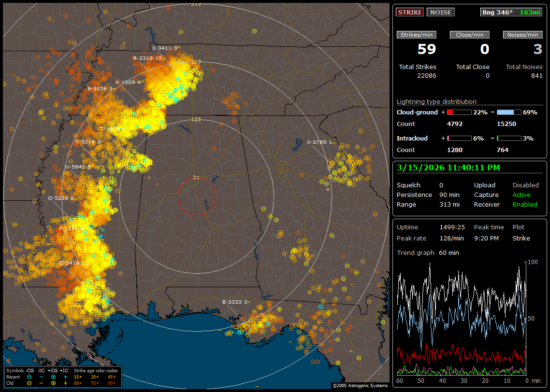The image size is (550, 392).
Task: Toggle the NOISE indicator button
Action: [440, 13]
